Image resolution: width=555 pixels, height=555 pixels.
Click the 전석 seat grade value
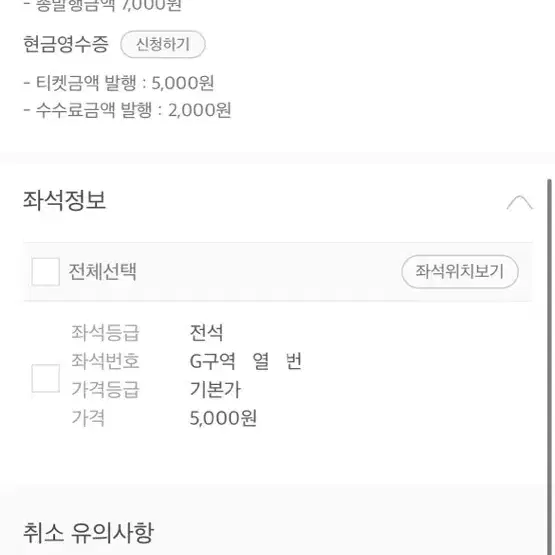[x=207, y=333]
